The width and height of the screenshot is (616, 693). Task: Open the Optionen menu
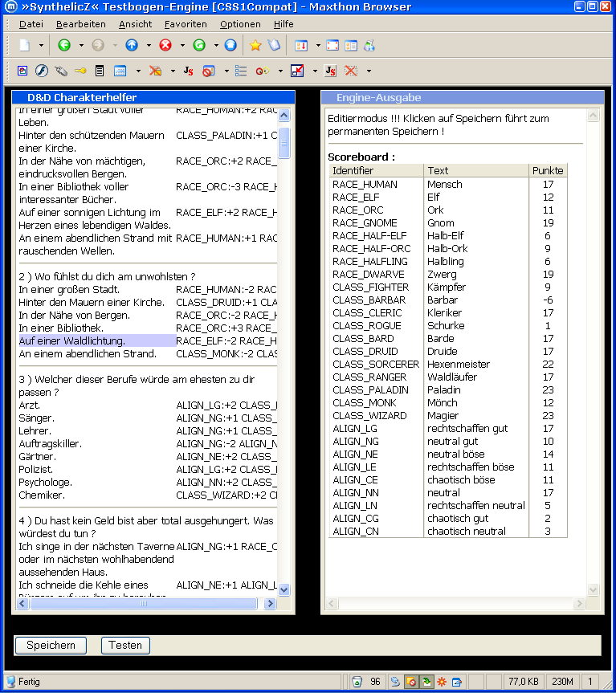pyautogui.click(x=240, y=24)
